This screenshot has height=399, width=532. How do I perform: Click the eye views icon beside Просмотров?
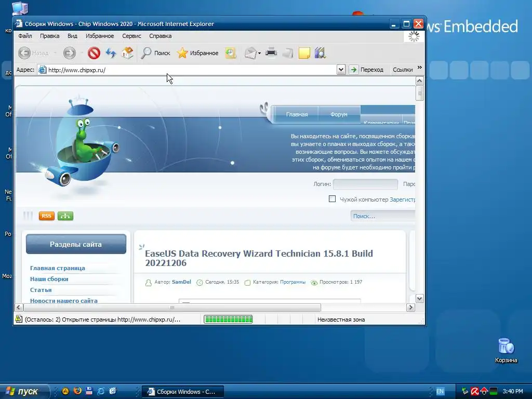point(314,283)
